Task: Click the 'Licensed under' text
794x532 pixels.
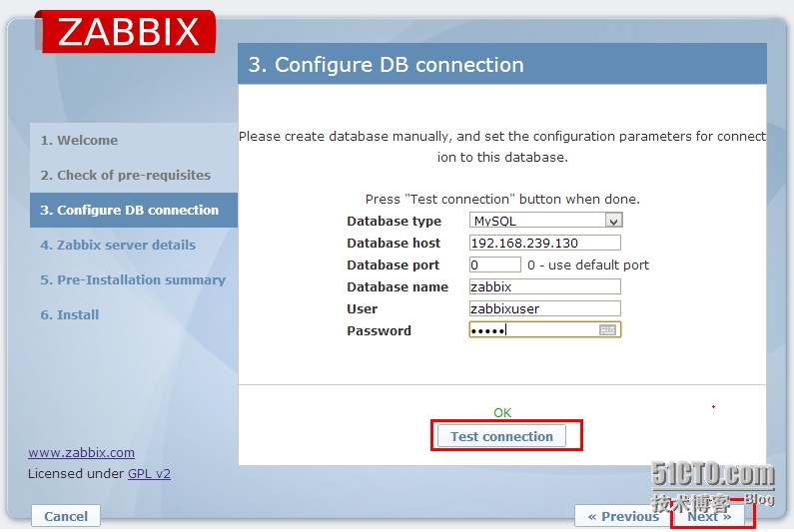Action: click(x=76, y=474)
